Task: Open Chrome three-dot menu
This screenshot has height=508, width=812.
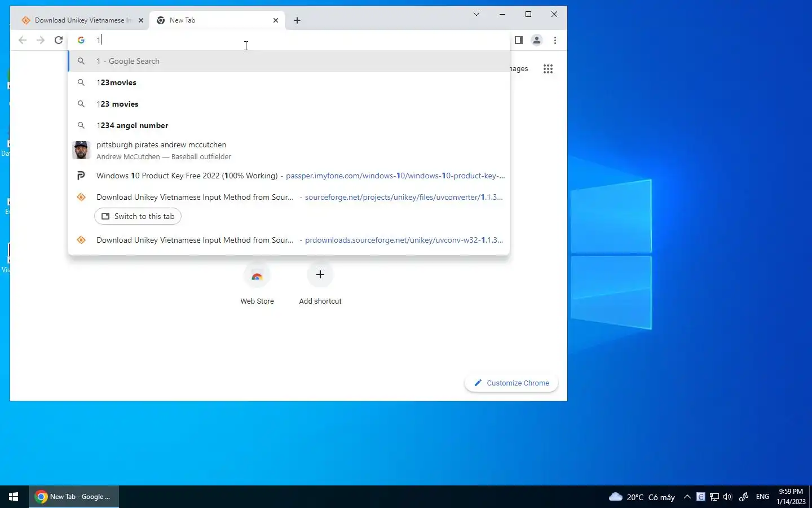Action: click(555, 40)
